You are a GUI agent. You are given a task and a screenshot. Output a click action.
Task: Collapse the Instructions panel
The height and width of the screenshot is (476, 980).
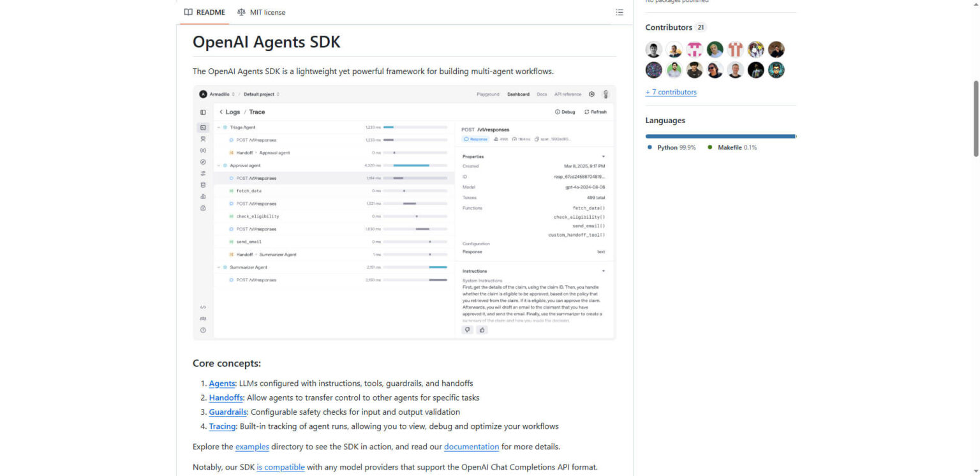pos(604,271)
